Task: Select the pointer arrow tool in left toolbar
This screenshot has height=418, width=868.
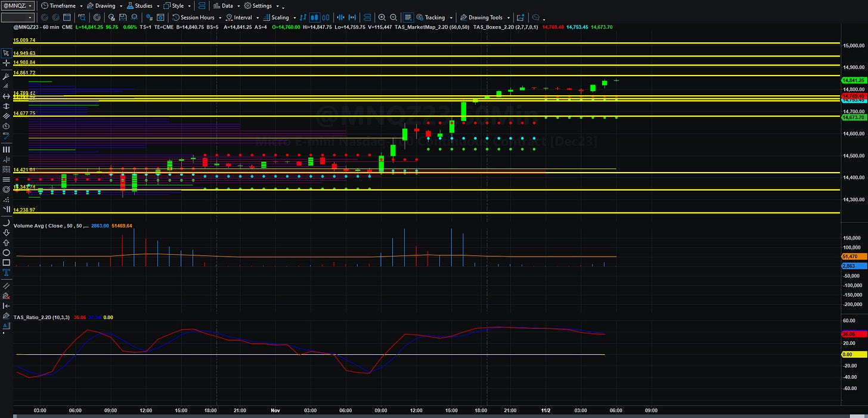Action: tap(6, 53)
